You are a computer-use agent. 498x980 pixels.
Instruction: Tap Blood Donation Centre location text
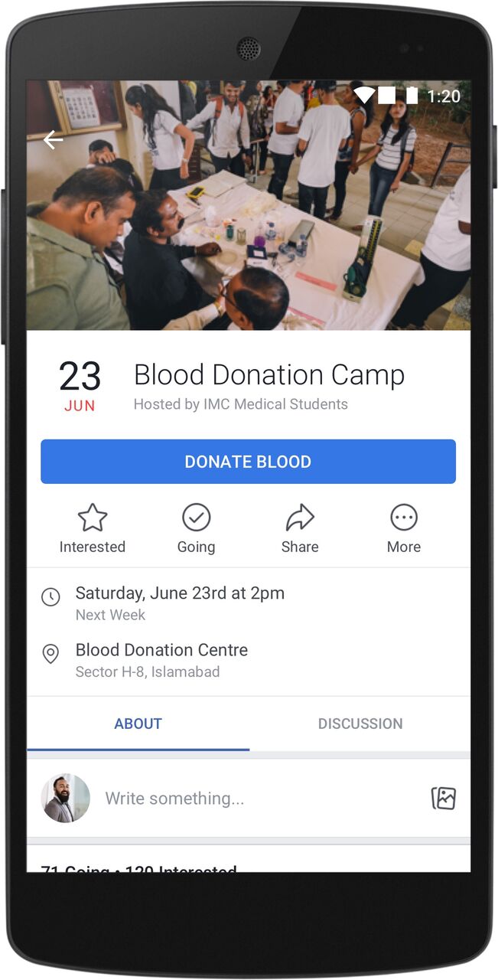coord(161,650)
